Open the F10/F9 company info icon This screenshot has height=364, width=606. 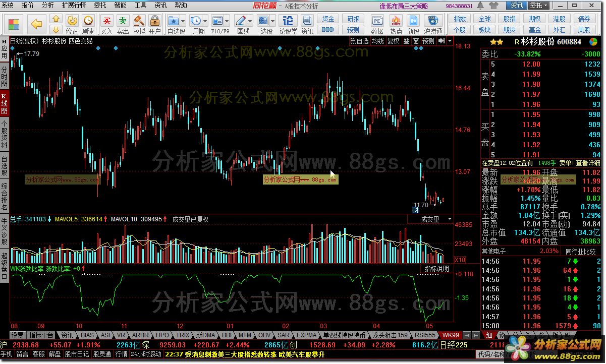click(217, 20)
